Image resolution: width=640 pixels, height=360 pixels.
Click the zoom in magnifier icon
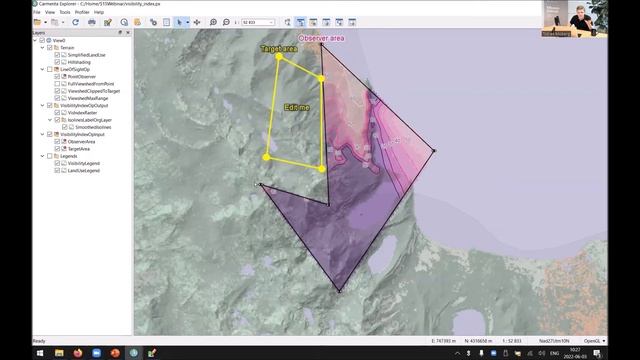pyautogui.click(x=213, y=22)
